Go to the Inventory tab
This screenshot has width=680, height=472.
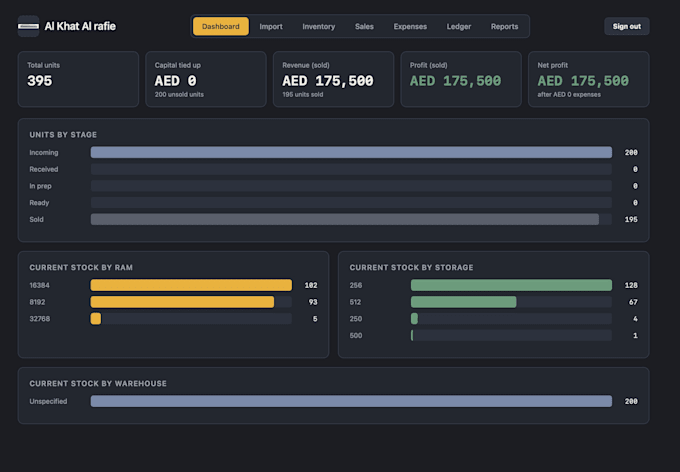point(319,26)
